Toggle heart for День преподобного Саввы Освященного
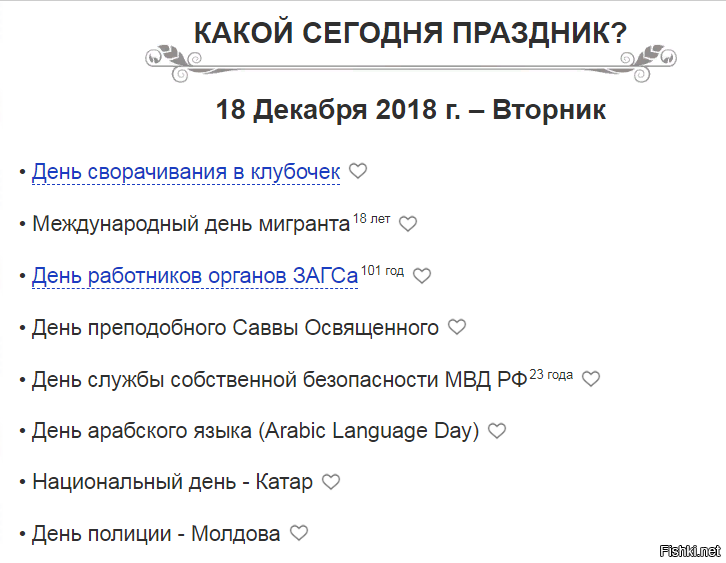 point(456,327)
